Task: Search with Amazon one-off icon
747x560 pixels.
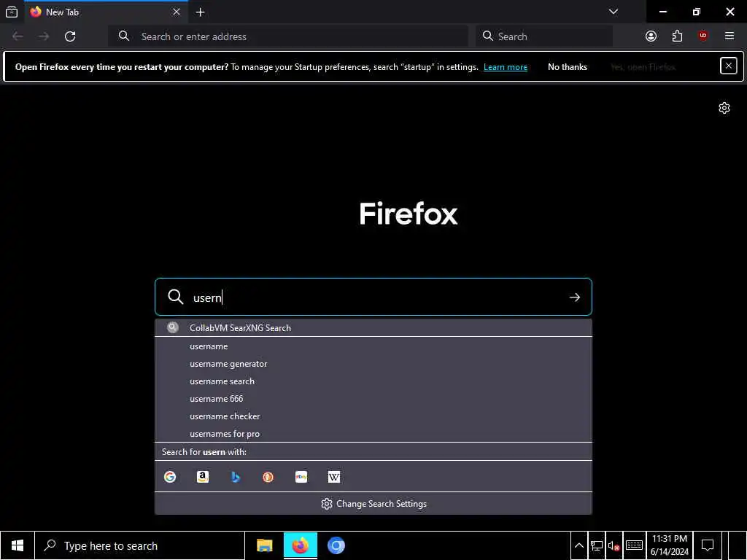Action: click(203, 477)
